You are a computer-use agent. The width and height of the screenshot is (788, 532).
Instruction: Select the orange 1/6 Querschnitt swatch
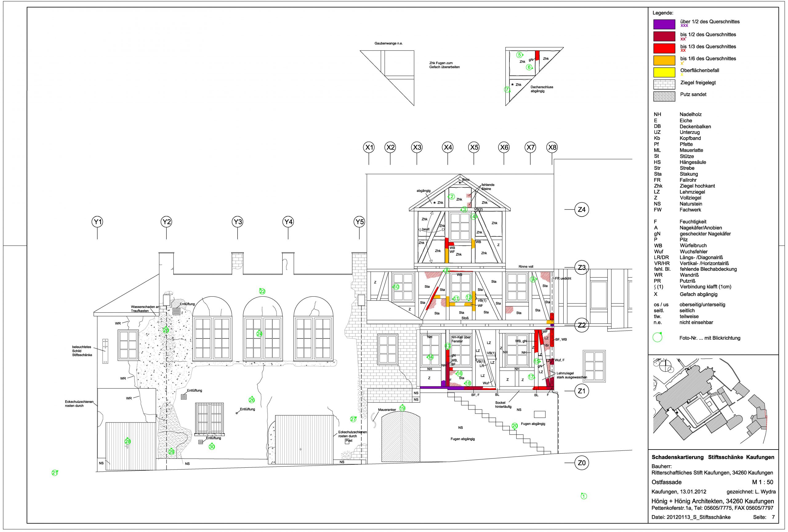tap(664, 60)
